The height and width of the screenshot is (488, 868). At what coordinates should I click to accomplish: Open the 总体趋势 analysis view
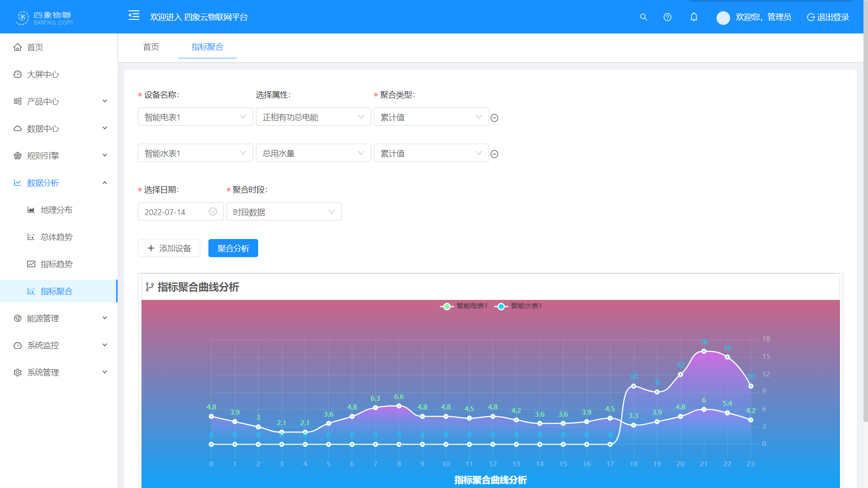57,237
